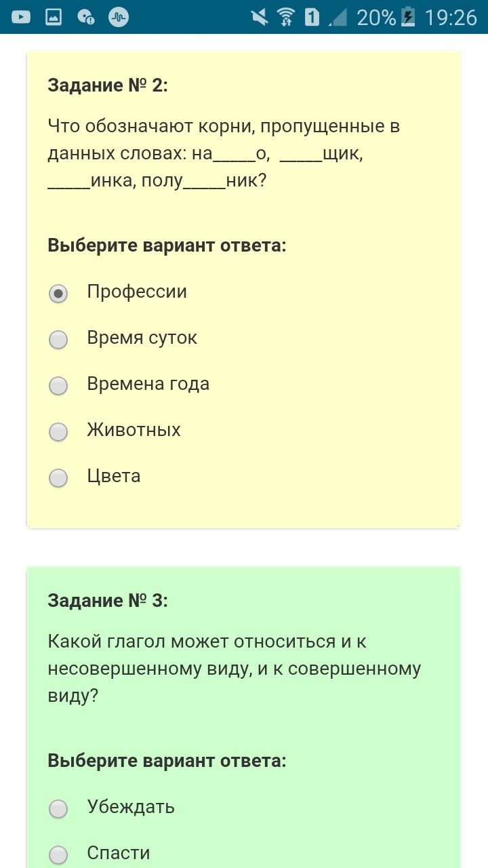
Task: Tap the battery charging icon
Action: 407,17
